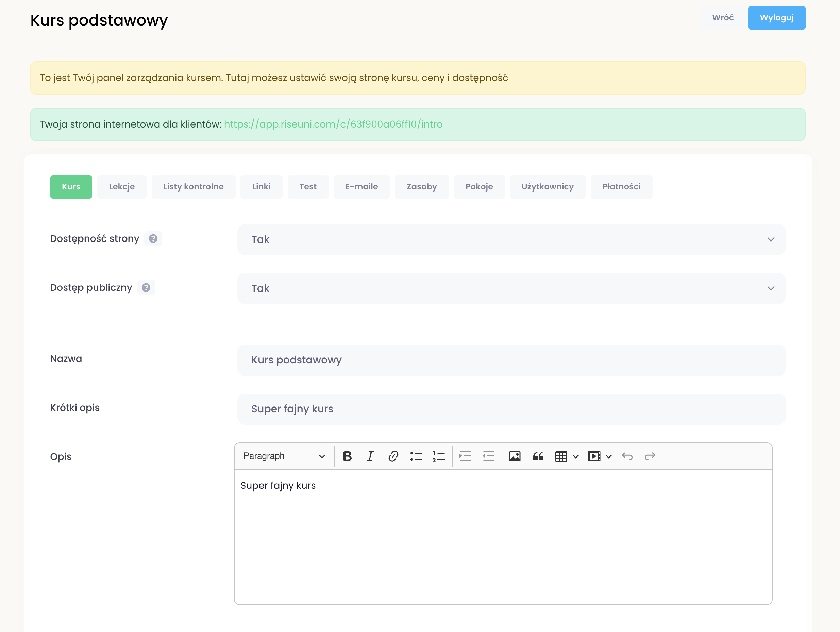Open the Płatności tab
Screen dimensions: 840x632
[621, 186]
